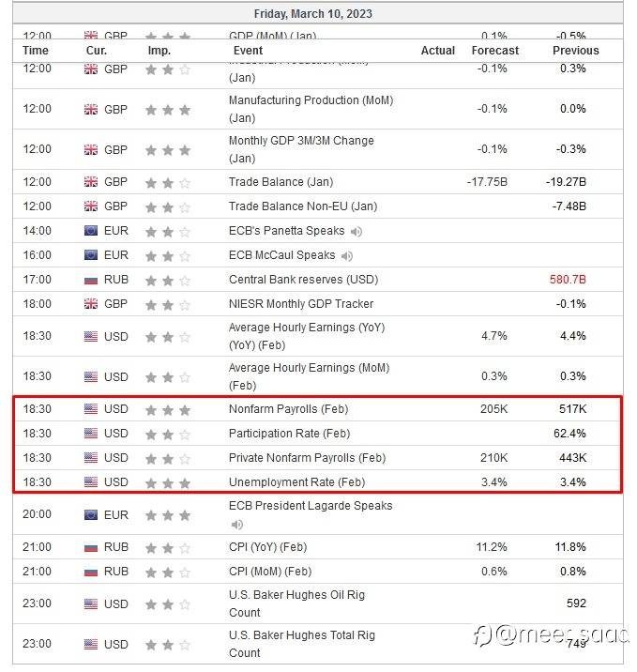Click US flag in Nonfarm Payrolls row
Image resolution: width=637 pixels, height=672 pixels.
click(91, 409)
